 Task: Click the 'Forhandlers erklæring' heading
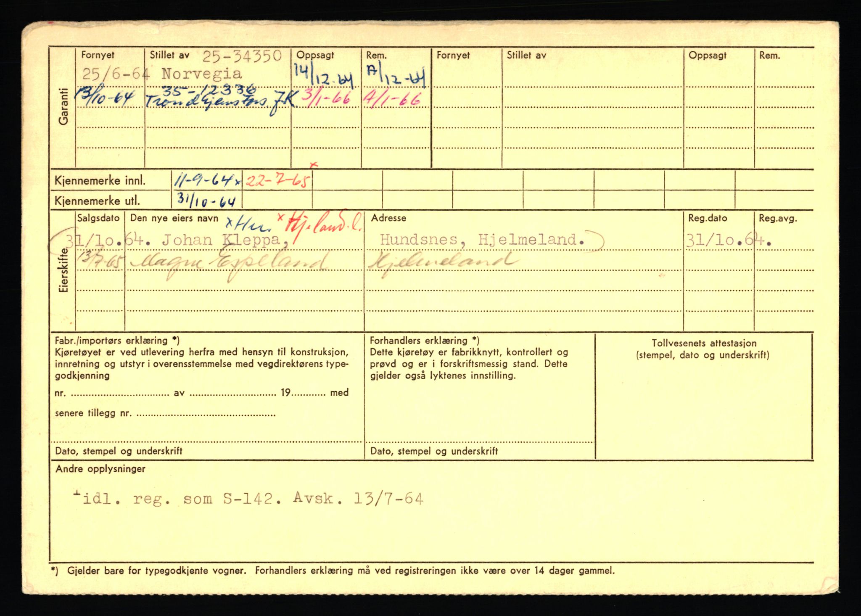coord(425,341)
